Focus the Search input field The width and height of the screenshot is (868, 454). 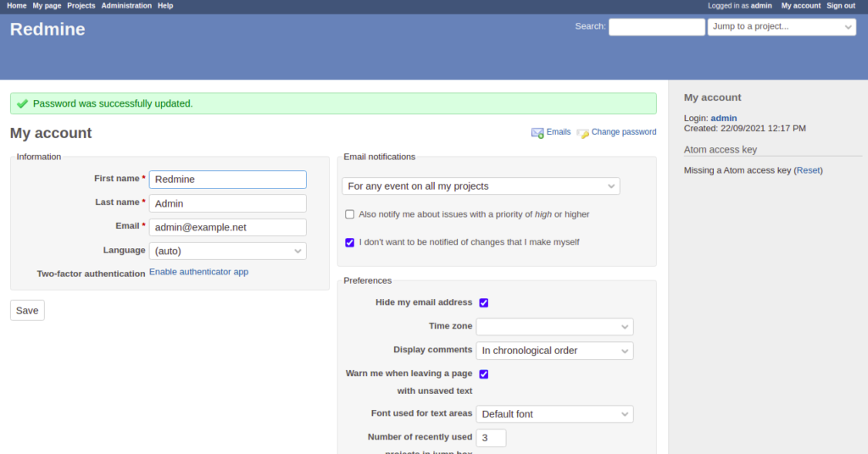(657, 26)
